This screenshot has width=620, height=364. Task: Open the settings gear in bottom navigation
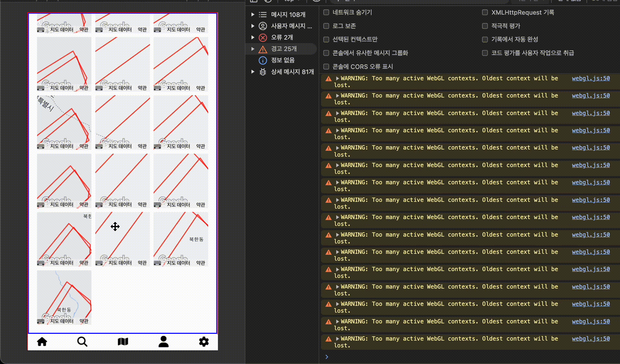click(204, 341)
